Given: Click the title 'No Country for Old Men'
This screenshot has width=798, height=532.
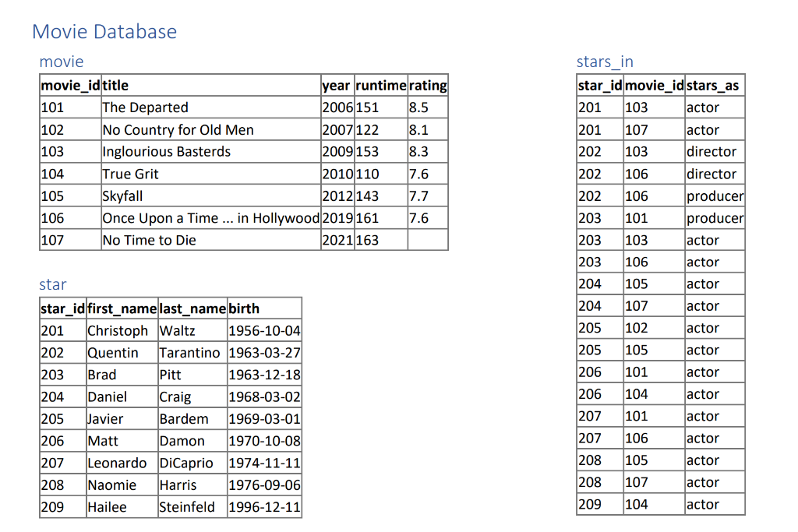Looking at the screenshot, I should (x=178, y=129).
